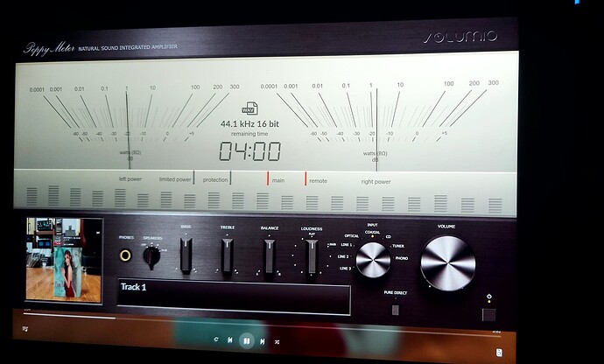Image resolution: width=604 pixels, height=364 pixels.
Task: Click the left VU meter needle
Action: pos(128,129)
